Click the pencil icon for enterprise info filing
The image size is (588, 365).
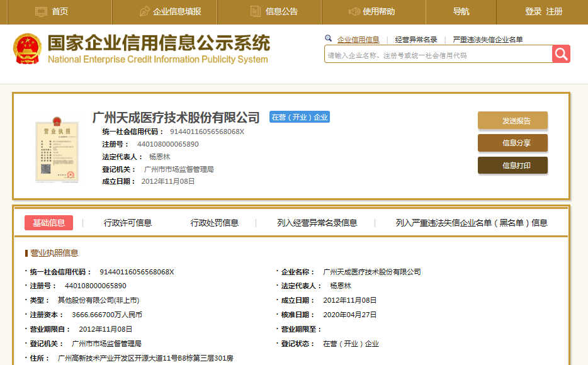[144, 11]
